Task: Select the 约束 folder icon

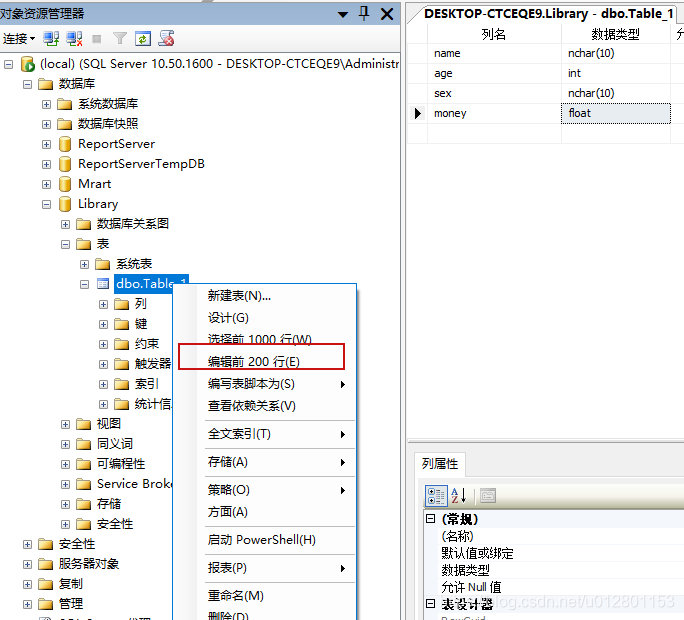Action: point(122,344)
